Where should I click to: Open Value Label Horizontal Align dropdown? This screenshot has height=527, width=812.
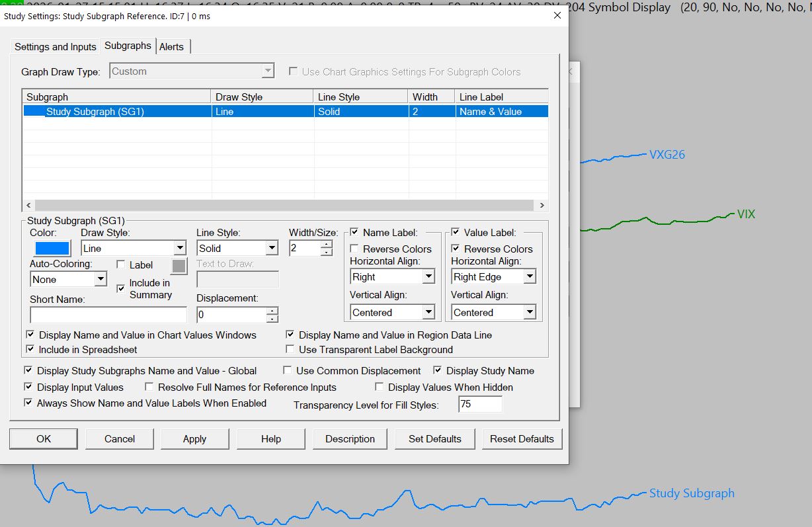529,277
